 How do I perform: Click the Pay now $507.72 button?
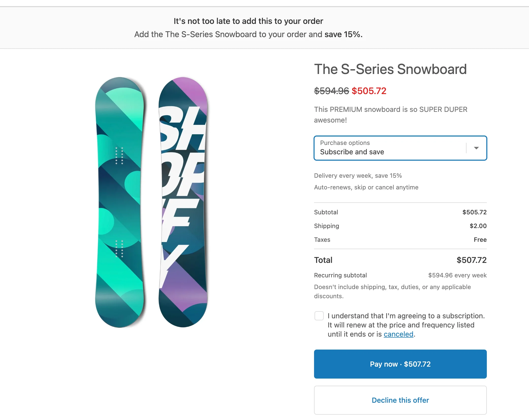coord(400,364)
